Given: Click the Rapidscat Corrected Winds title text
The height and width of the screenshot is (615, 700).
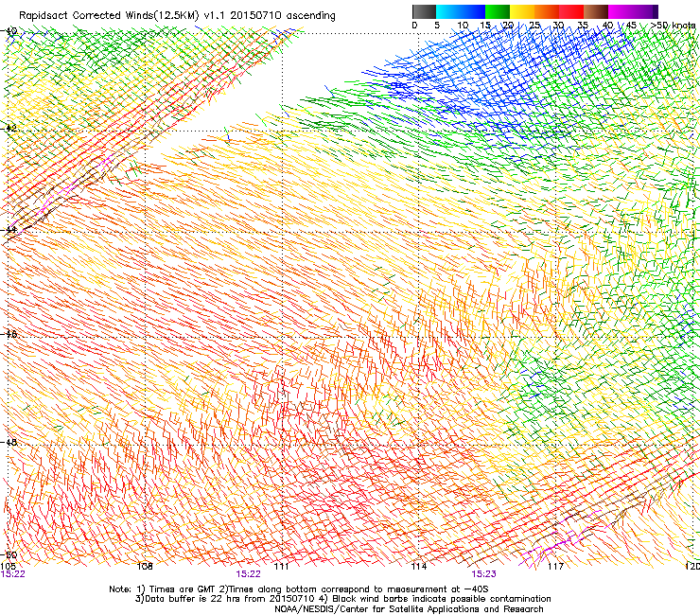Looking at the screenshot, I should 177,15.
